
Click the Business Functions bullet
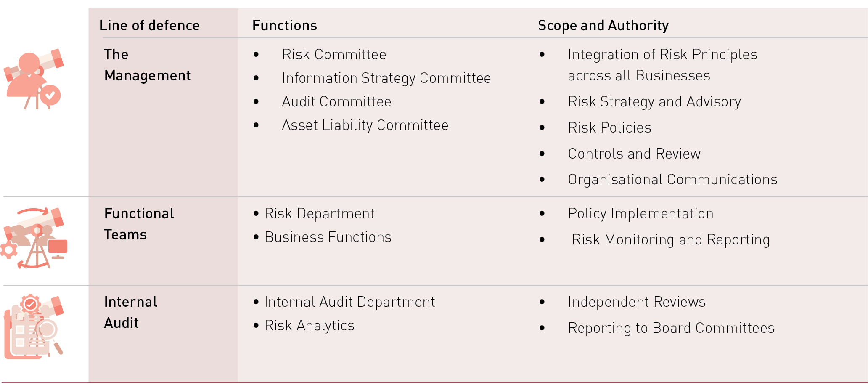[x=328, y=237]
